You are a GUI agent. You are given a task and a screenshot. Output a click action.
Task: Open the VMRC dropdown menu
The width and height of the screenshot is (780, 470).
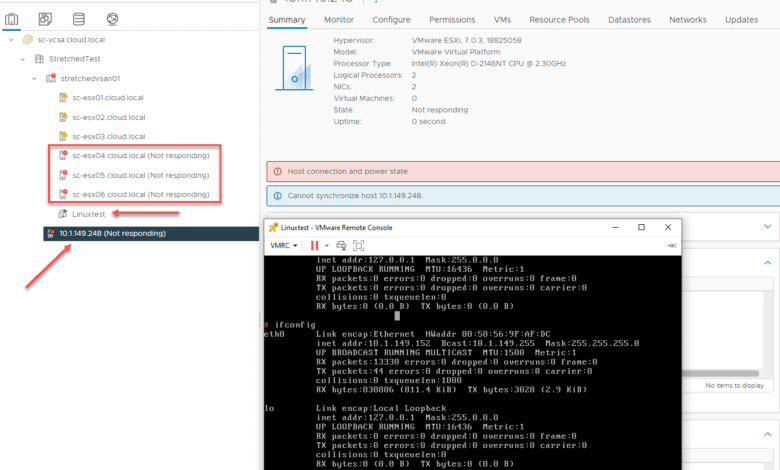pyautogui.click(x=284, y=246)
